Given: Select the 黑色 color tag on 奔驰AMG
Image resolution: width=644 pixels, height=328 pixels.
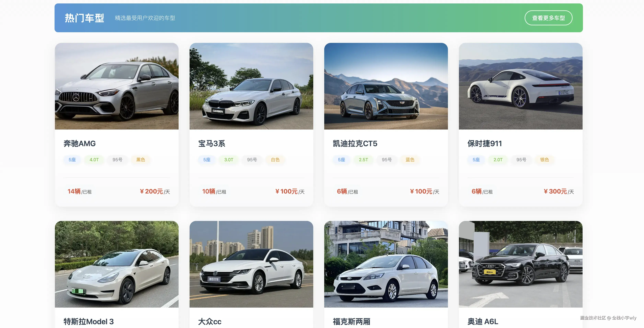Looking at the screenshot, I should [140, 160].
